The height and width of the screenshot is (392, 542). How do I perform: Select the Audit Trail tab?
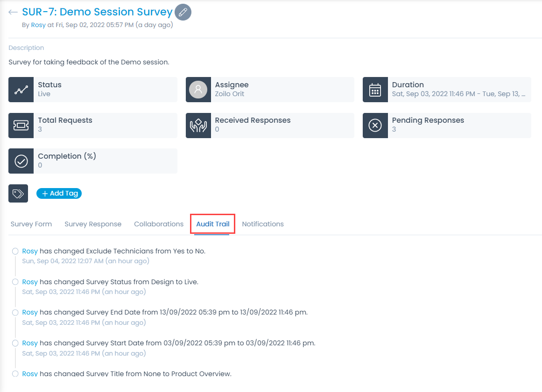click(213, 224)
